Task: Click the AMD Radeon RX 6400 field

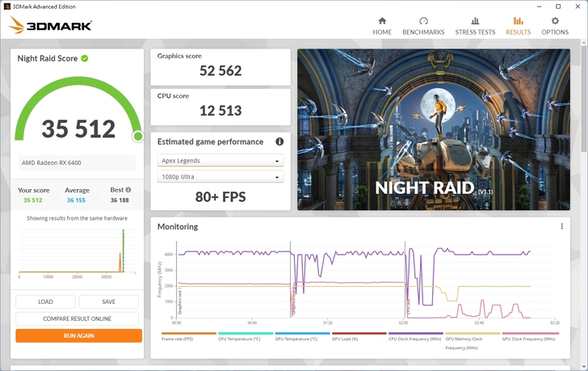Action: (x=77, y=162)
